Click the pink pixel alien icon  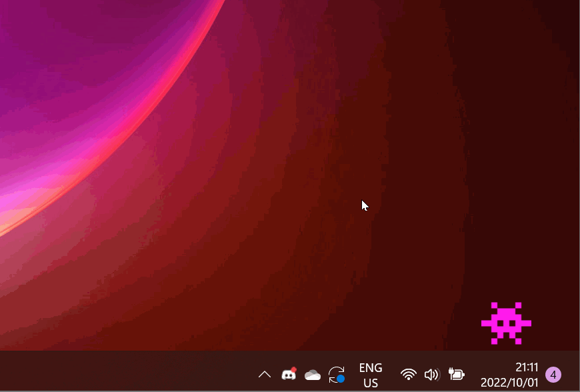pos(506,323)
